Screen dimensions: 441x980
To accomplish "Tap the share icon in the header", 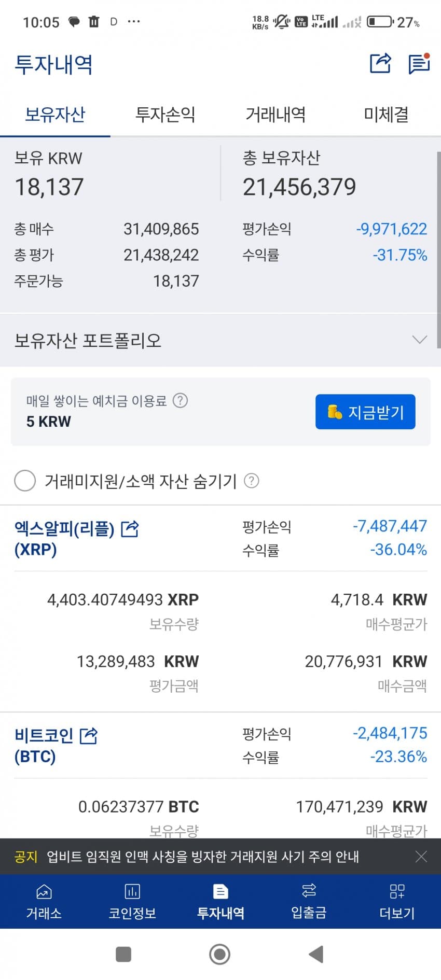I will 380,63.
